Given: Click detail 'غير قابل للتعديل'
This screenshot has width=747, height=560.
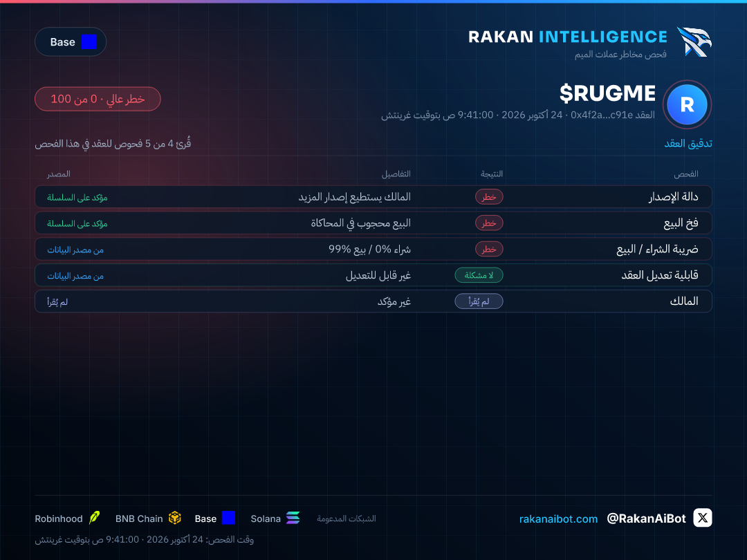Looking at the screenshot, I should coord(378,276).
